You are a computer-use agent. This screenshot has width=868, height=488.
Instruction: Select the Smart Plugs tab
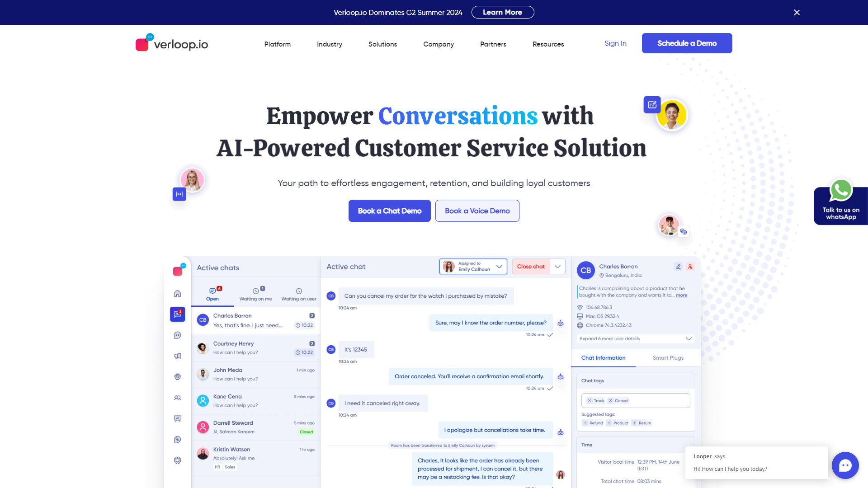[667, 357]
